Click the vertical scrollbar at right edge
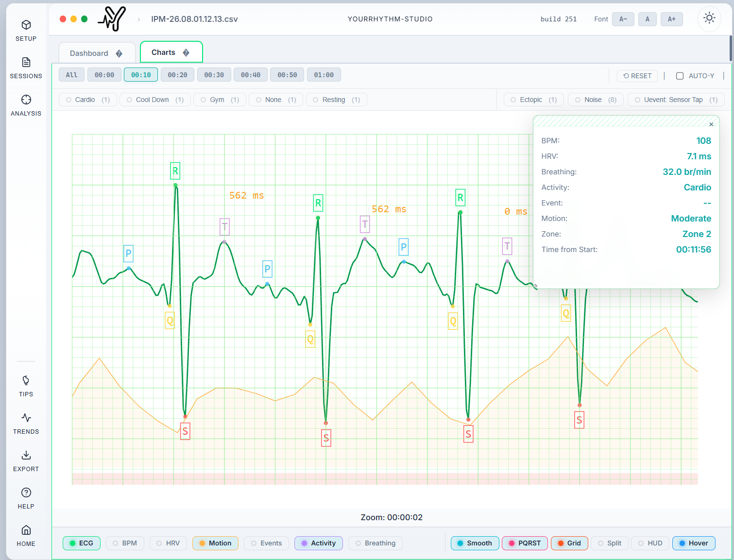 731,49
